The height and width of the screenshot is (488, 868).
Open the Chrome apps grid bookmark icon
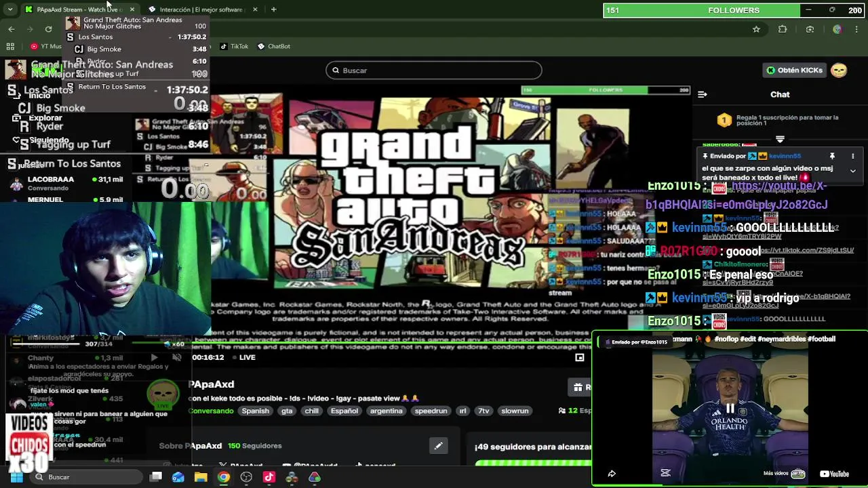pos(10,46)
